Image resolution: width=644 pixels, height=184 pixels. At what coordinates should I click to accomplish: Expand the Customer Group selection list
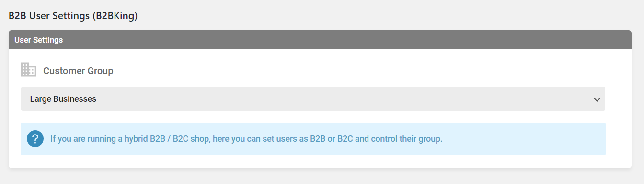pos(313,99)
